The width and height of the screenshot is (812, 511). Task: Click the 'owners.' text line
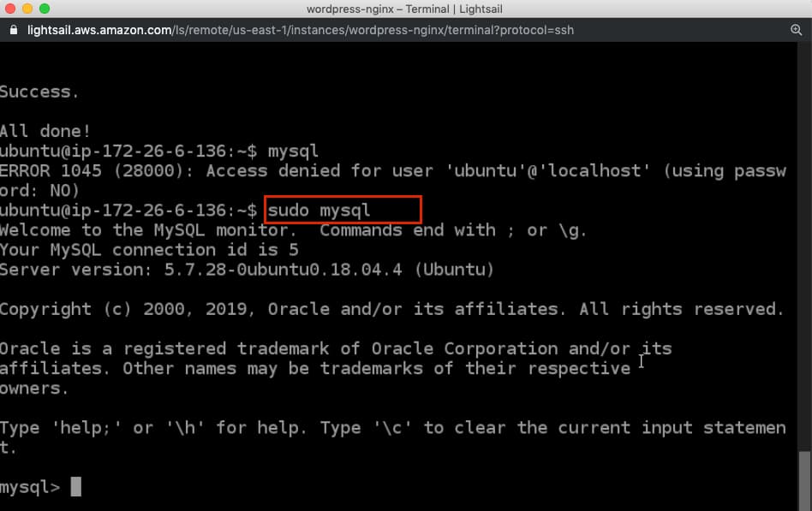click(x=34, y=389)
